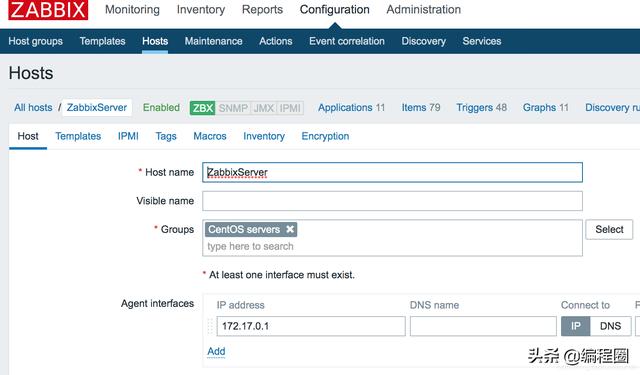640x375 pixels.
Task: Select the Host tab
Action: pyautogui.click(x=28, y=136)
